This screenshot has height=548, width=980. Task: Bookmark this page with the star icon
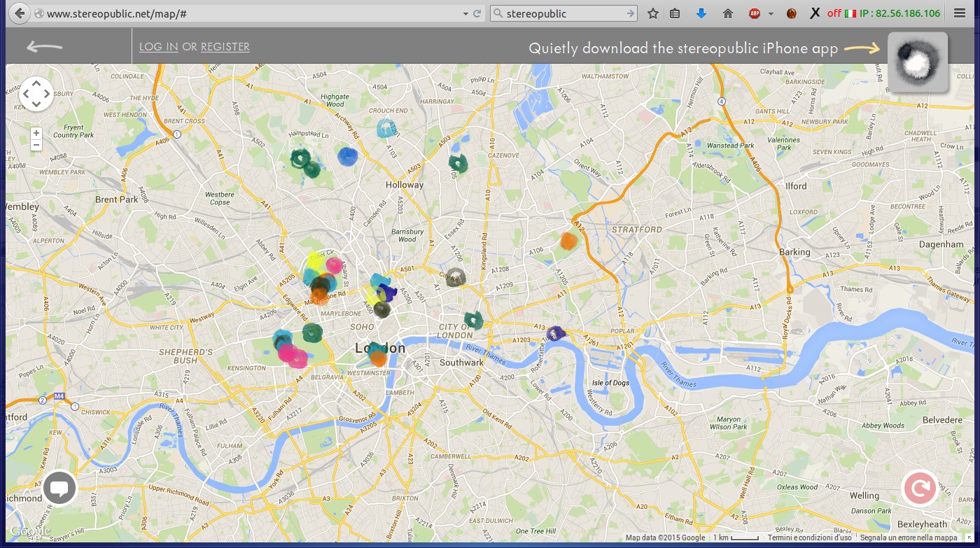coord(653,13)
